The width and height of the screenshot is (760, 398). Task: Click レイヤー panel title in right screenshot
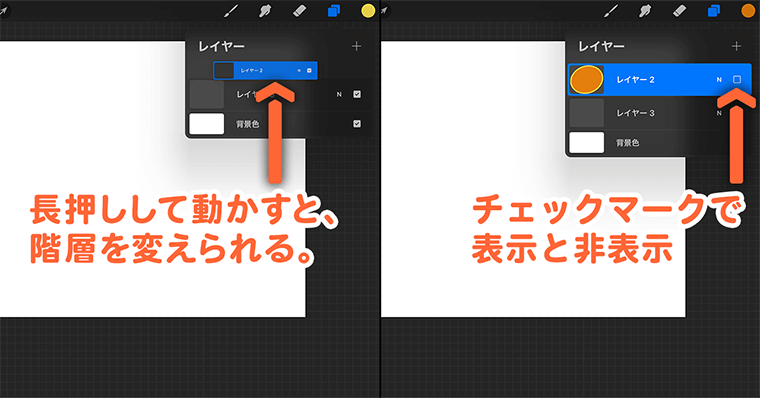tap(601, 46)
